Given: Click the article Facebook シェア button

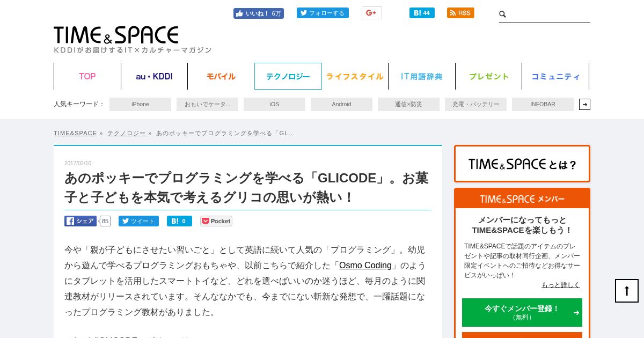Looking at the screenshot, I should (80, 221).
